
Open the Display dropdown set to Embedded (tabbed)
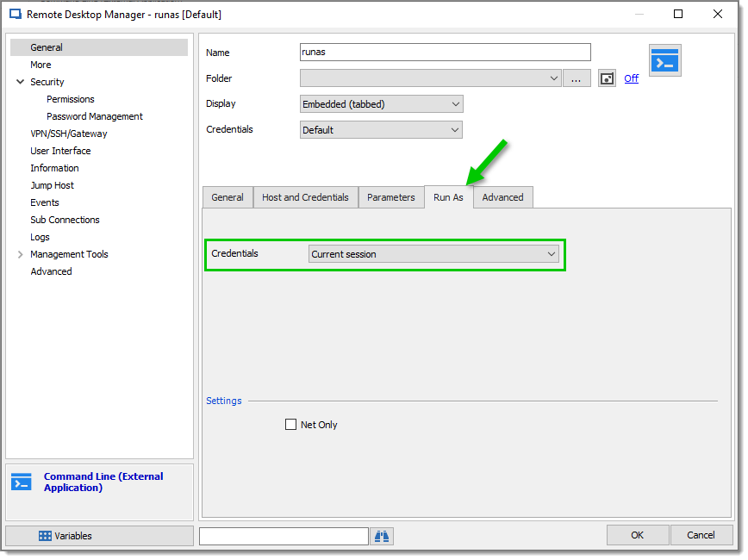381,104
